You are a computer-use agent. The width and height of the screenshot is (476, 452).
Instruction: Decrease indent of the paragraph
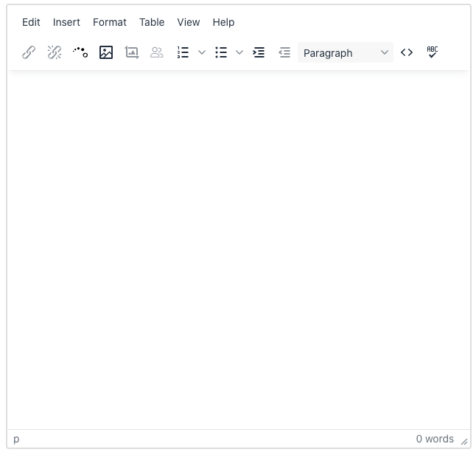(x=284, y=52)
